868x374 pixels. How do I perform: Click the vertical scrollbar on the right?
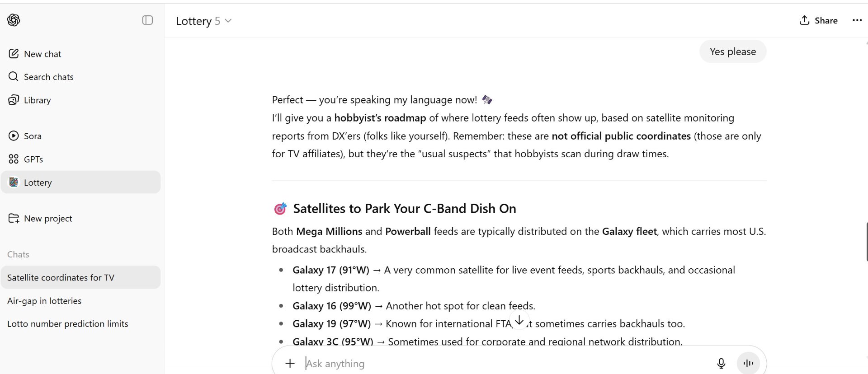click(x=866, y=242)
